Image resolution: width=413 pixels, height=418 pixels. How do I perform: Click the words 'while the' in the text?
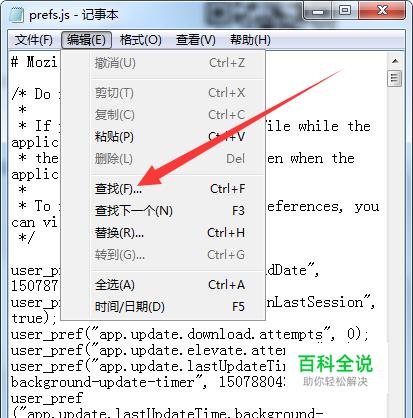coord(334,126)
